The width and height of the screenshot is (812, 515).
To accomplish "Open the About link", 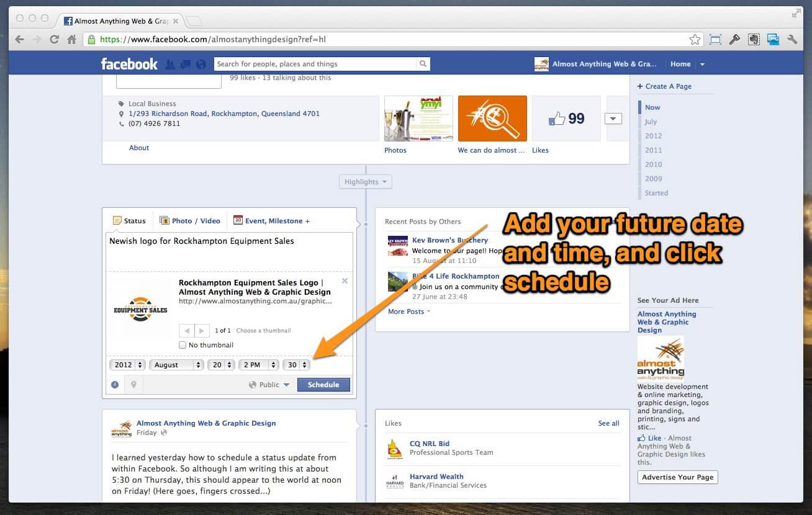I will pyautogui.click(x=139, y=148).
